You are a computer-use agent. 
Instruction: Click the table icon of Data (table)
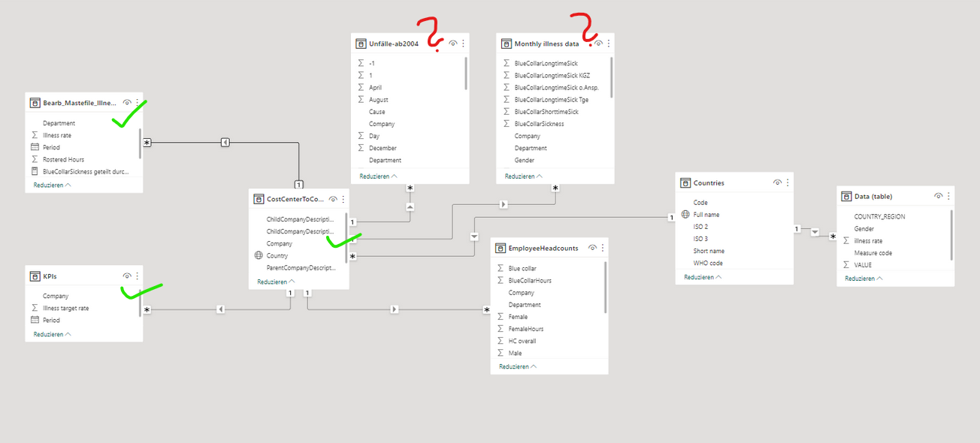click(x=845, y=196)
